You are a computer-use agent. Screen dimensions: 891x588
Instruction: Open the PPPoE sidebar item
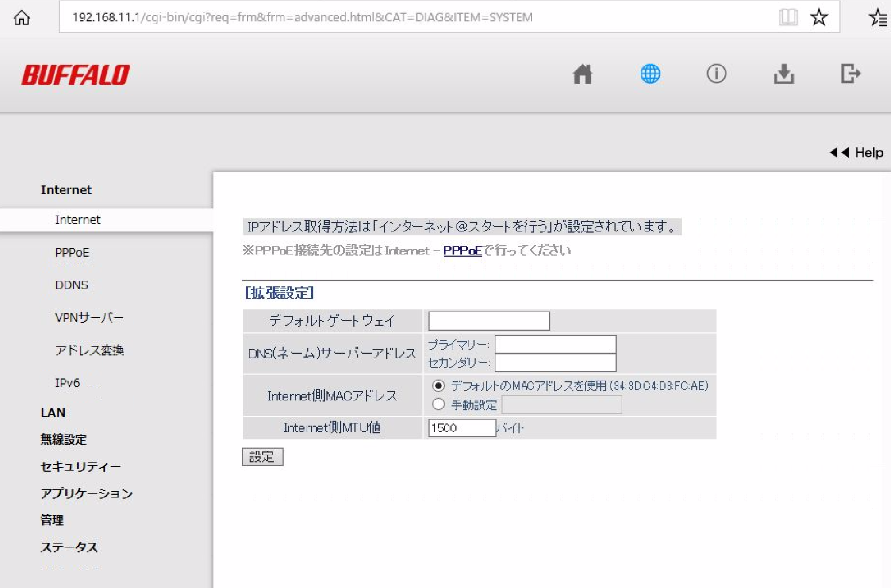pyautogui.click(x=72, y=252)
